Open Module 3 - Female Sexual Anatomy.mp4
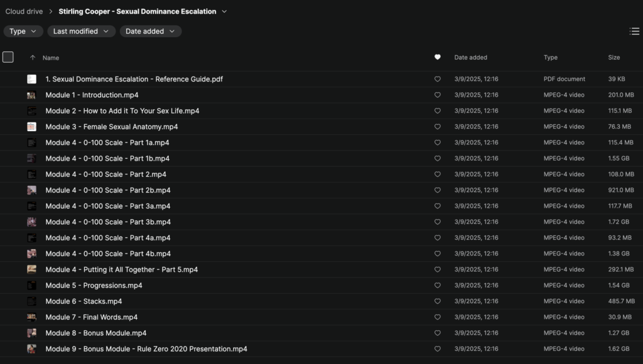This screenshot has height=364, width=643. click(112, 126)
